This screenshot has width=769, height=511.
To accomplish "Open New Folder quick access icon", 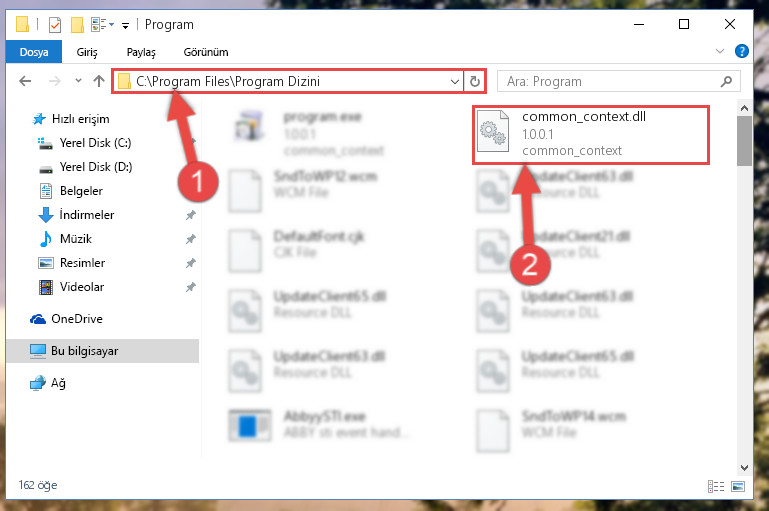I will tap(77, 25).
